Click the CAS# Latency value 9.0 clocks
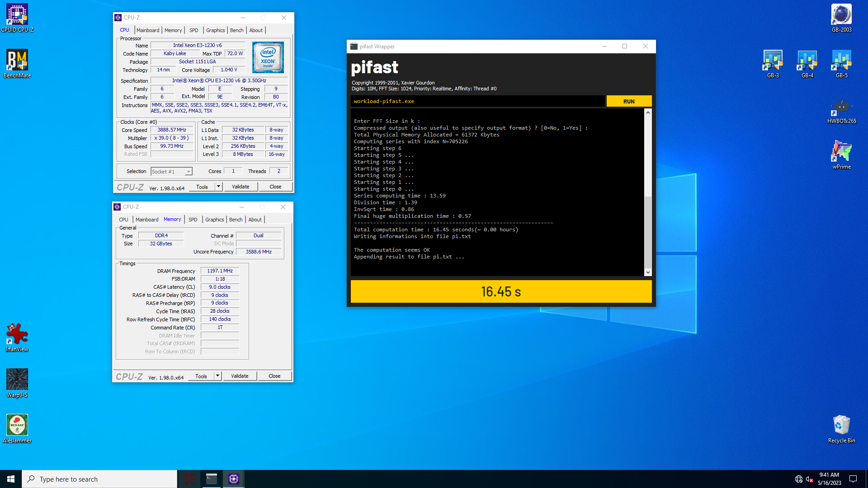Viewport: 868px width, 488px height. pyautogui.click(x=220, y=287)
